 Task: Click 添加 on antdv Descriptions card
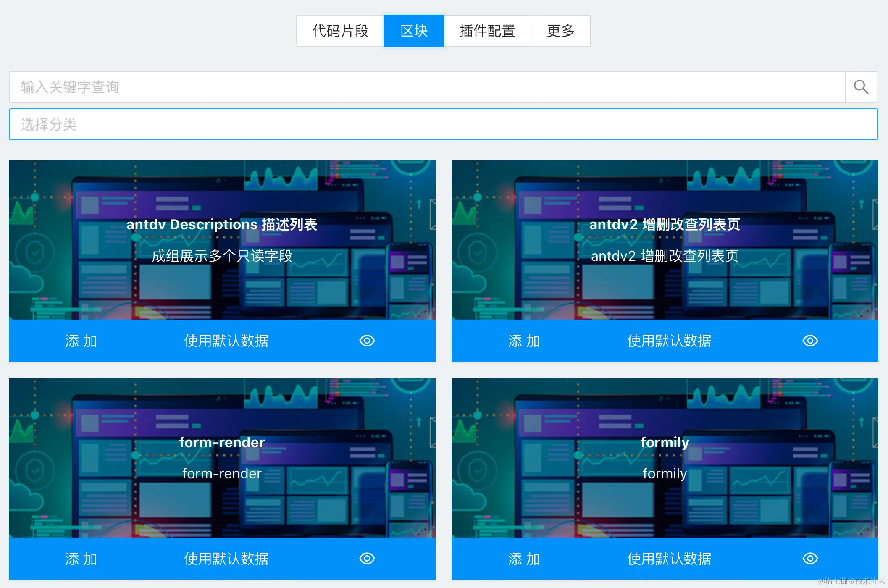tap(81, 341)
